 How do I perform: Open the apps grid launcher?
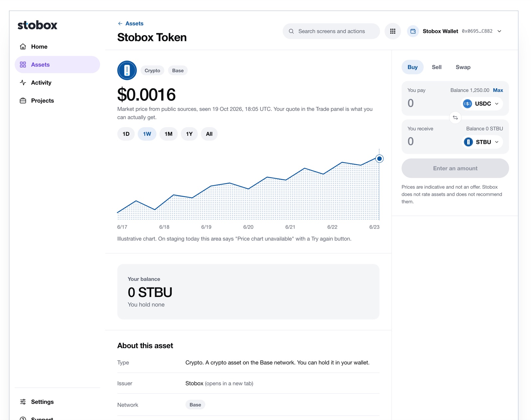click(x=393, y=31)
